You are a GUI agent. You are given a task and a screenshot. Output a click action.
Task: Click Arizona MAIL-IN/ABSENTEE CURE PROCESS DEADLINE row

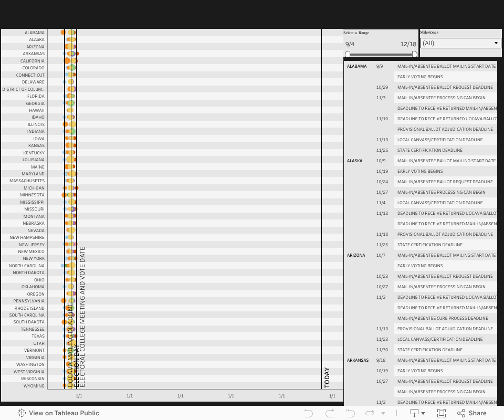tap(446, 318)
